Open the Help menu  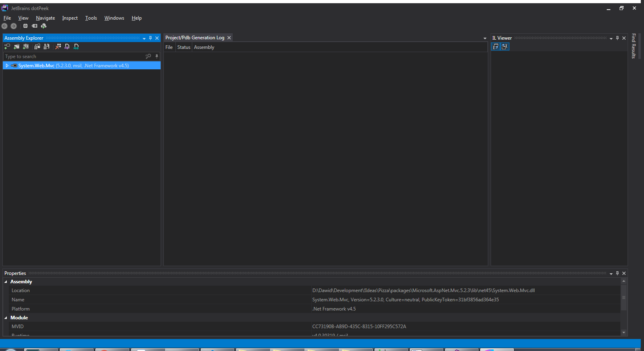137,18
